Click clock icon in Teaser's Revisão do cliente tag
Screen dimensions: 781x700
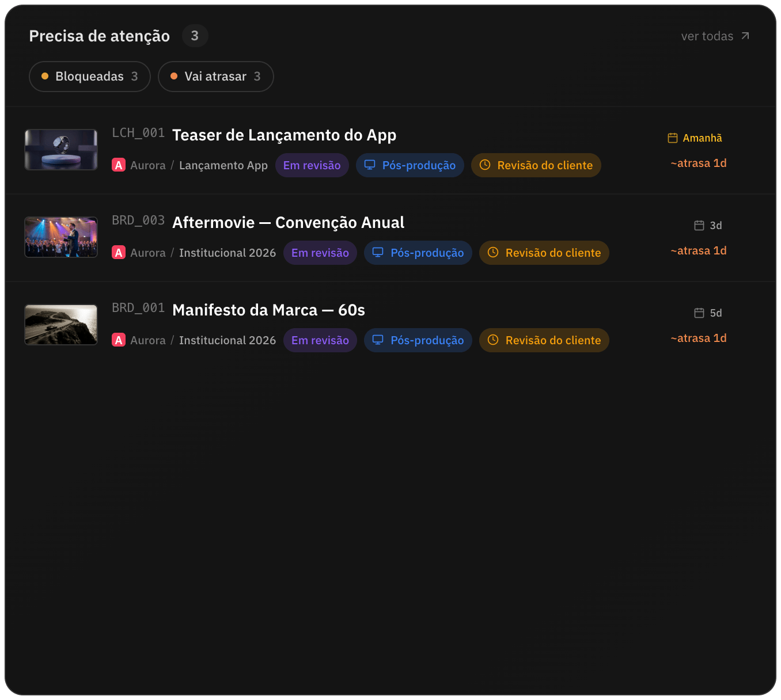[485, 165]
